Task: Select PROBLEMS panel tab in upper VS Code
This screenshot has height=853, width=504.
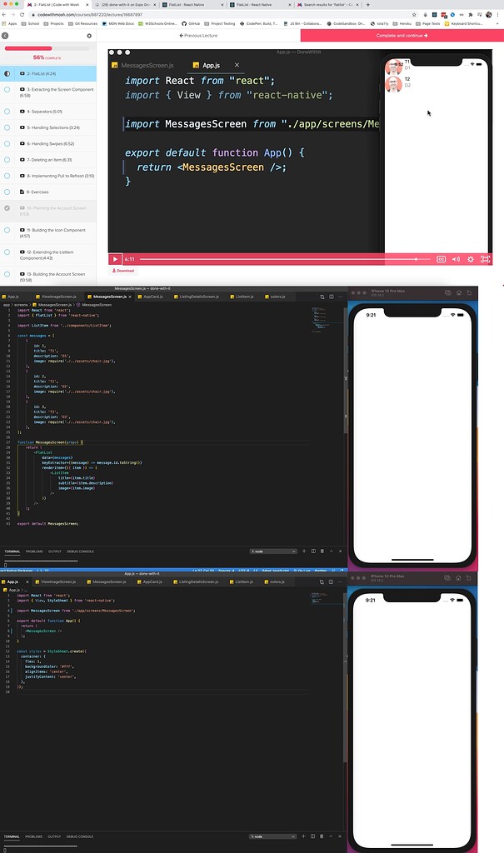Action: pos(34,551)
